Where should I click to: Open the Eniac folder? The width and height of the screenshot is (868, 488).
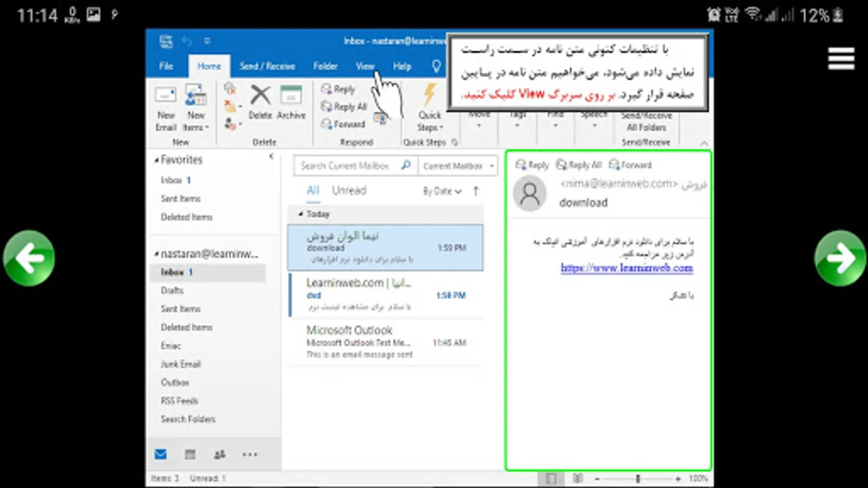(171, 345)
